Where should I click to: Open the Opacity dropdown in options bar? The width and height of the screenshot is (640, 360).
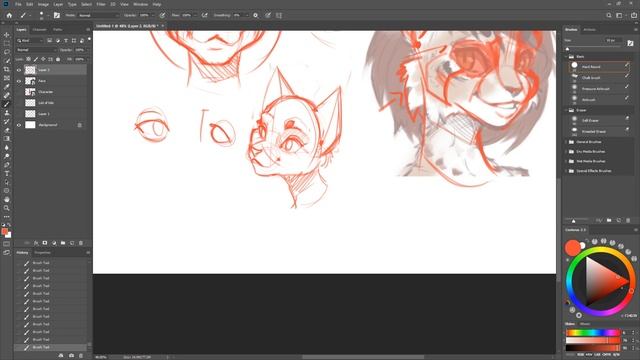[153, 16]
